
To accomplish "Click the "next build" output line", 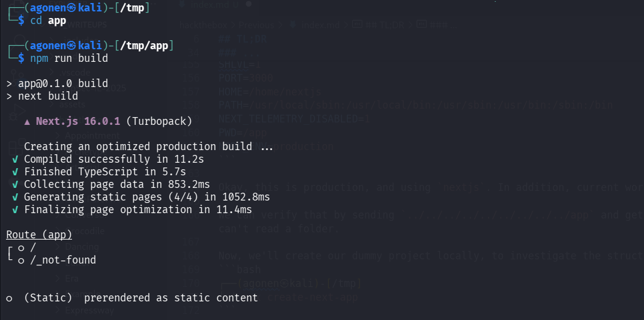I will click(x=48, y=96).
